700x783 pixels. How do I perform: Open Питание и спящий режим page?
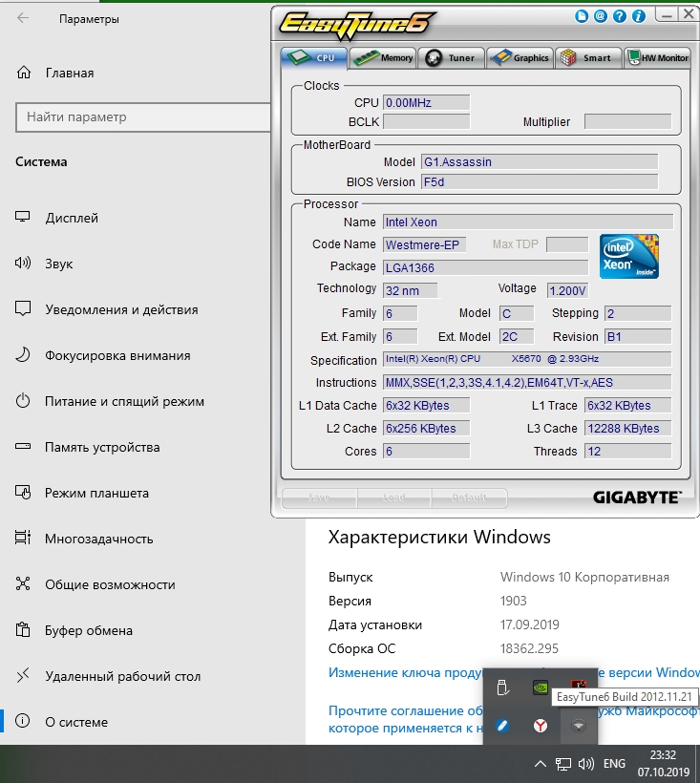[x=124, y=401]
